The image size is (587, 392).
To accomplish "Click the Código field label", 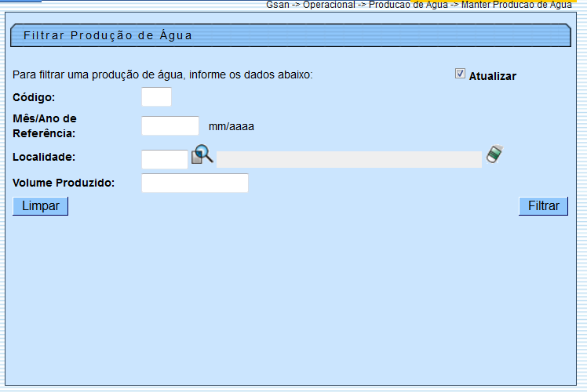I will (34, 97).
